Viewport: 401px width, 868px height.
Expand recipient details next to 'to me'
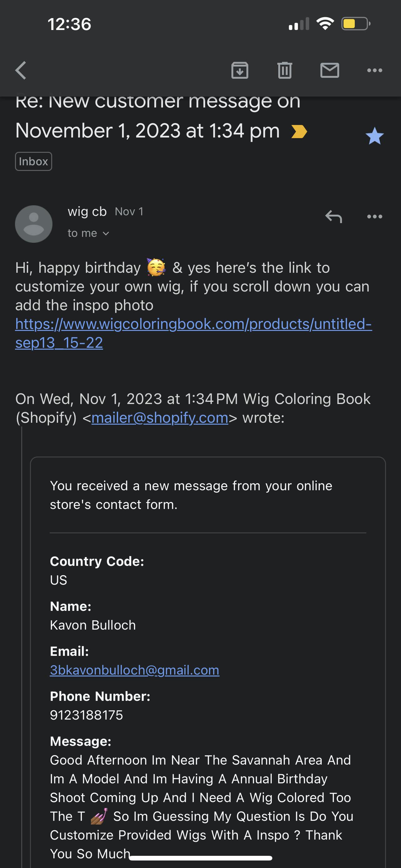click(x=106, y=233)
